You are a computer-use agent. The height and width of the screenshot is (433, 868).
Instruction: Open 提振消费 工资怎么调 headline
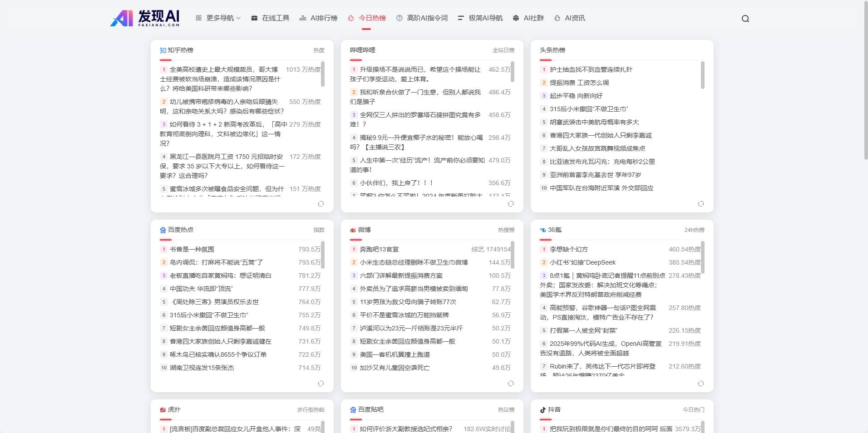coord(579,83)
